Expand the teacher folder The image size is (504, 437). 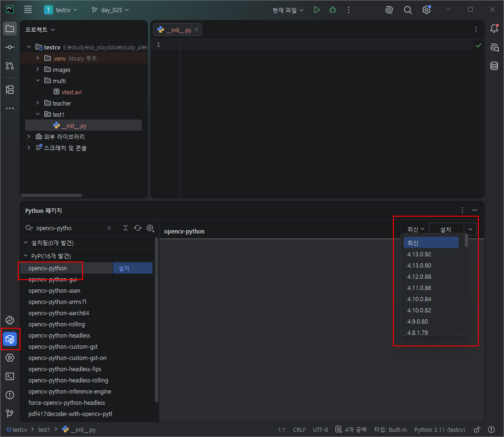tap(38, 103)
